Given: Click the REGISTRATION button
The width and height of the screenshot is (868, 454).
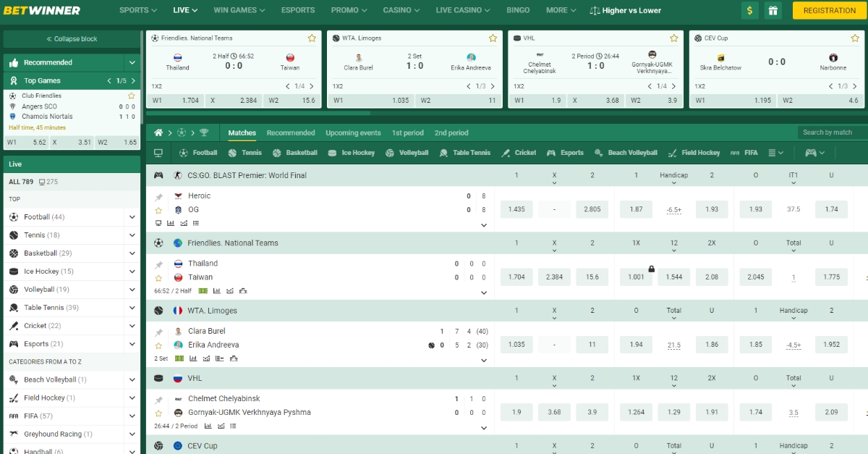Looking at the screenshot, I should pyautogui.click(x=829, y=10).
